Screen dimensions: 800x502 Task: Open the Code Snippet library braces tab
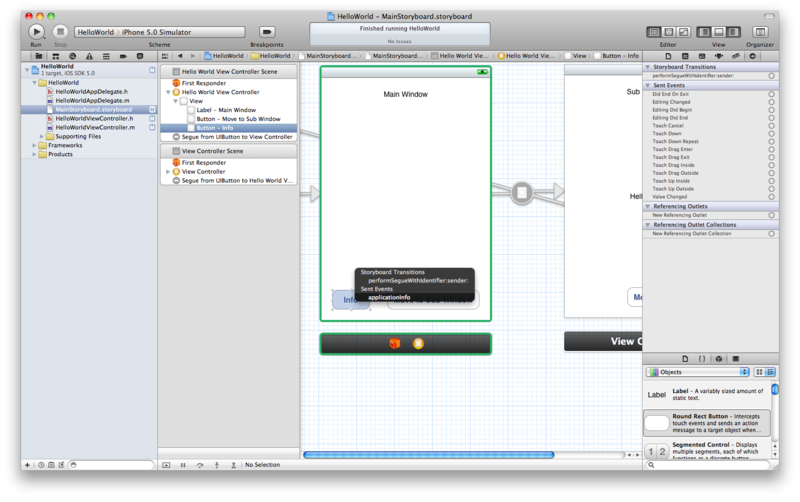[x=702, y=359]
